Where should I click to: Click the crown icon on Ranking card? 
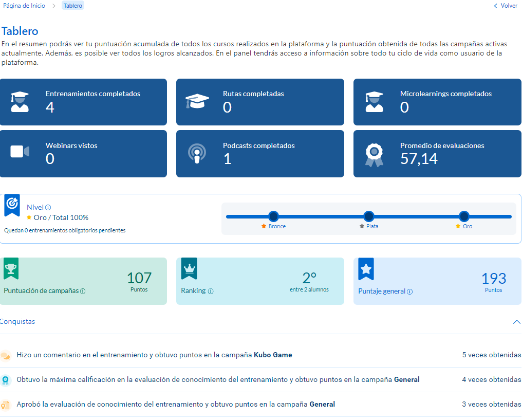point(189,268)
